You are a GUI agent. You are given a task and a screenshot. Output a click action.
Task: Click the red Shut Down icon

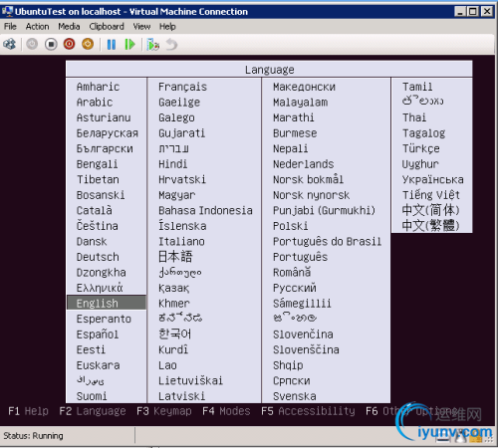click(69, 44)
